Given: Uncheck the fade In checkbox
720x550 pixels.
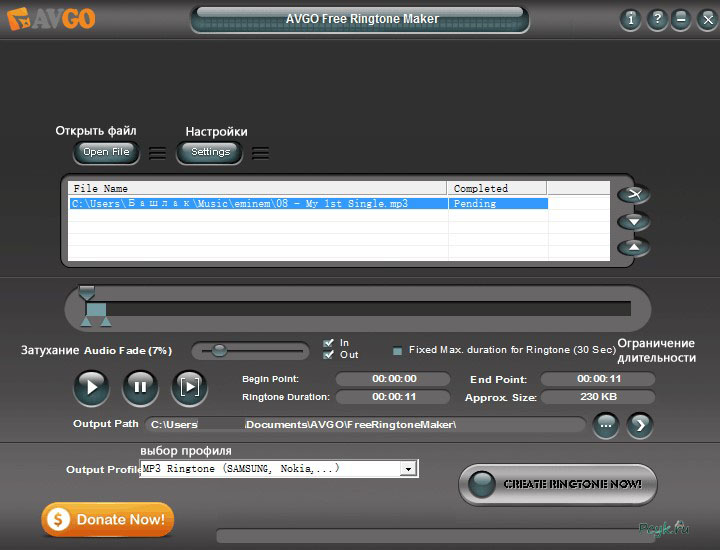Looking at the screenshot, I should (x=328, y=343).
